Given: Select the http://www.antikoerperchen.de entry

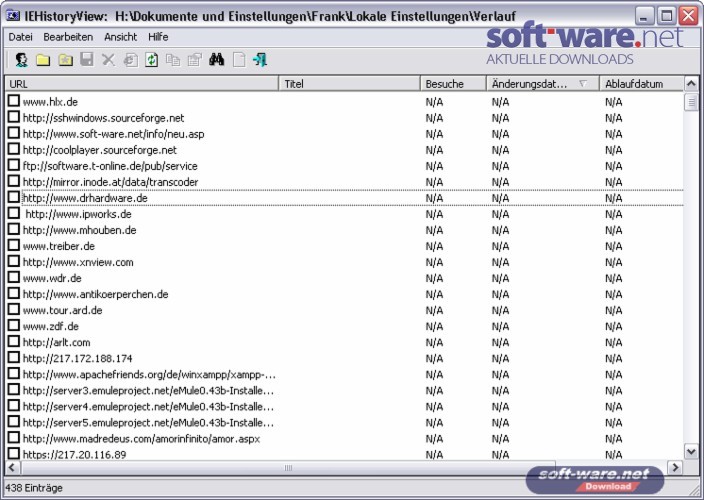Looking at the screenshot, I should [96, 294].
